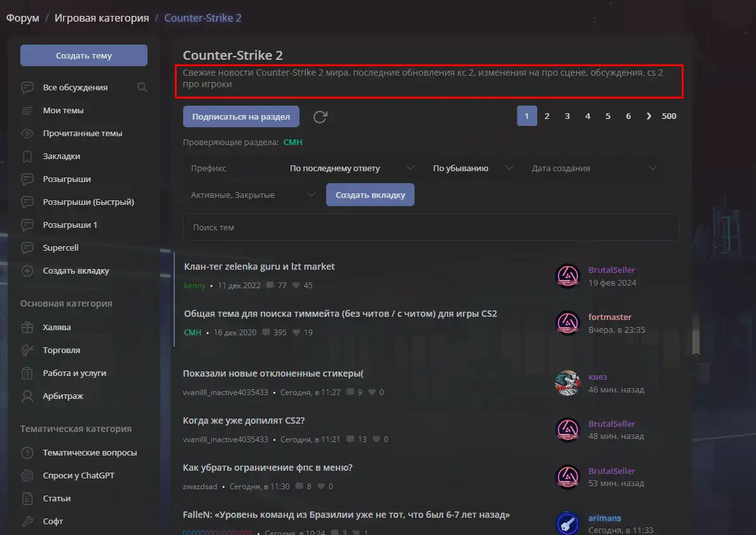Open the CMH moderator link
The height and width of the screenshot is (535, 756).
coord(292,142)
